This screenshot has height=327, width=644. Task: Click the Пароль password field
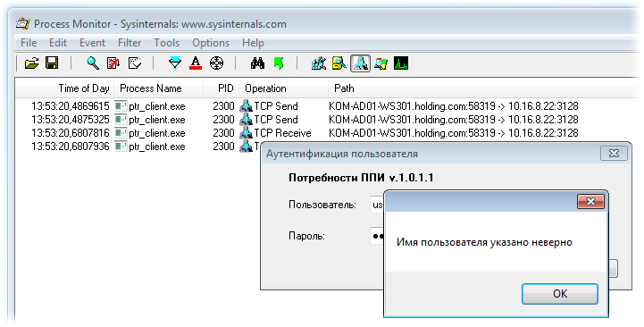point(377,236)
